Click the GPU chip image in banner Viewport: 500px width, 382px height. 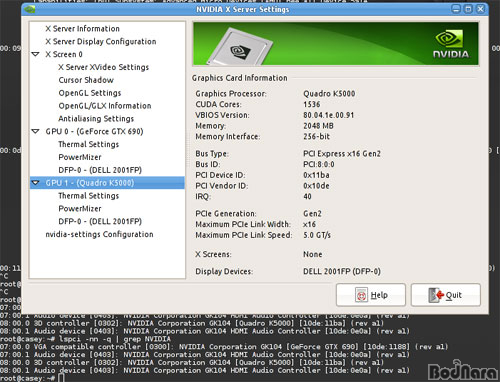241,47
